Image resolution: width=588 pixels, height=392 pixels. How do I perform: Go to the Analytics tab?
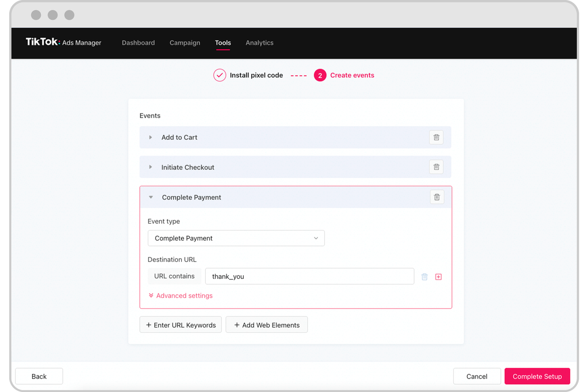pos(259,43)
